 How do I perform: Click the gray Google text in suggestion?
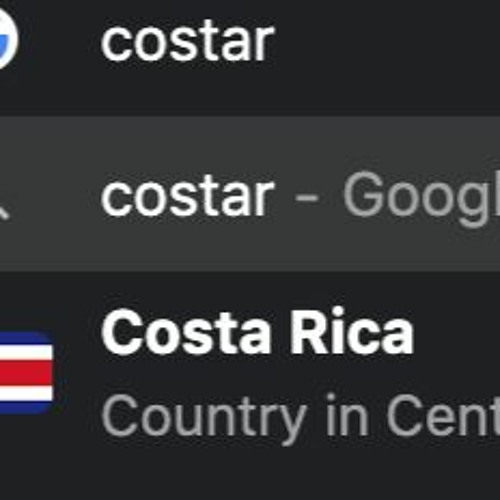click(x=422, y=198)
